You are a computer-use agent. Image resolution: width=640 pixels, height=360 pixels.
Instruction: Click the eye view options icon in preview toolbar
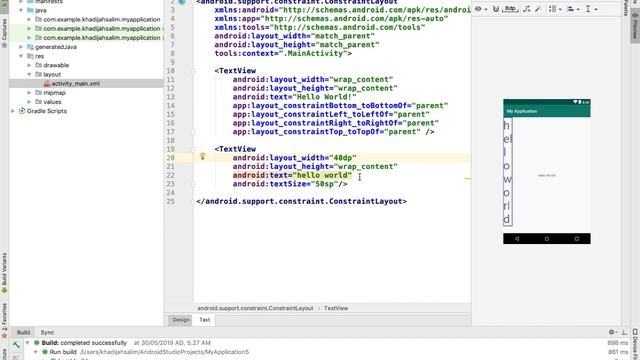(x=478, y=9)
